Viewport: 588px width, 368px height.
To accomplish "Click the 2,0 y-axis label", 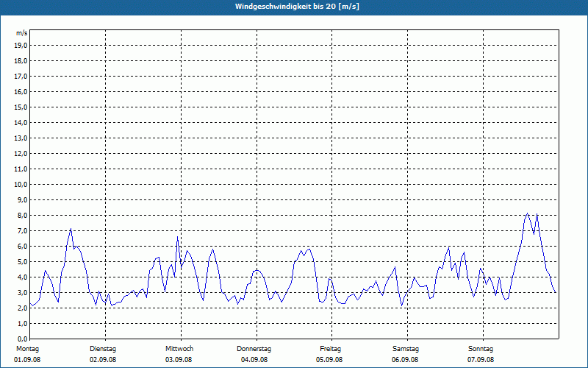I will click(x=22, y=308).
